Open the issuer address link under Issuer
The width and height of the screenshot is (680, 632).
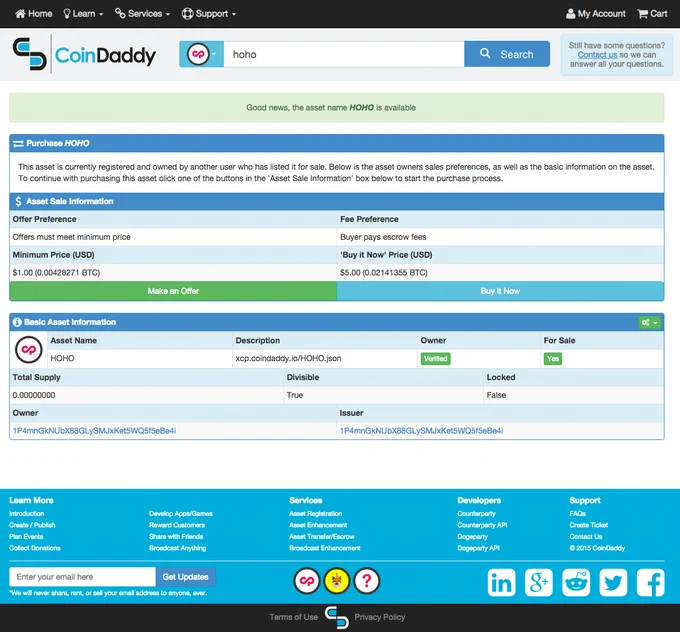[x=421, y=431]
